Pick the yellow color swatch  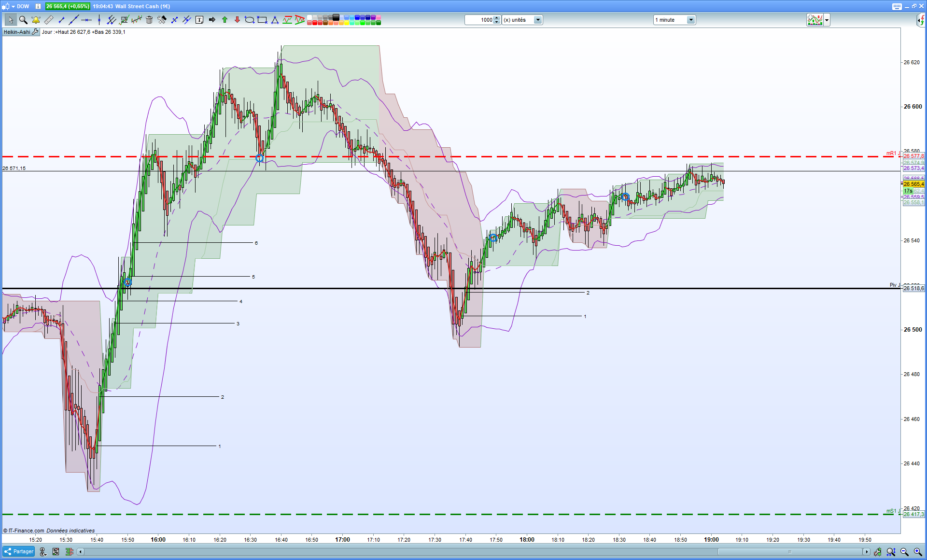347,23
